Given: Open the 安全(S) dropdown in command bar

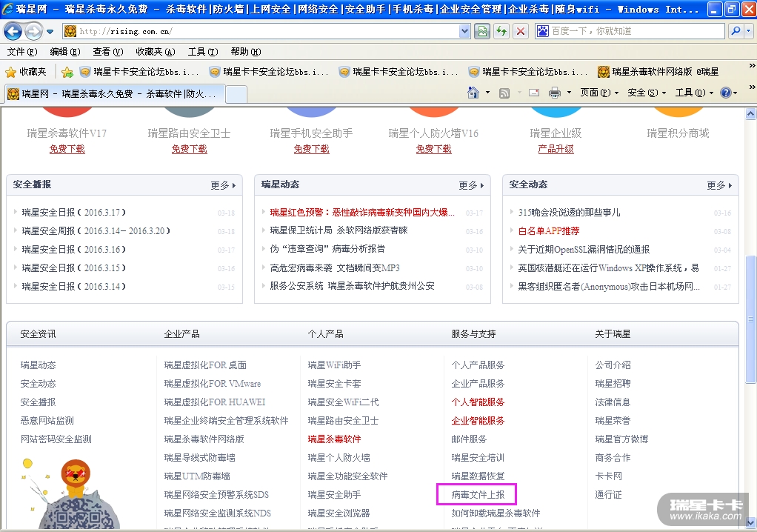Looking at the screenshot, I should [x=641, y=93].
